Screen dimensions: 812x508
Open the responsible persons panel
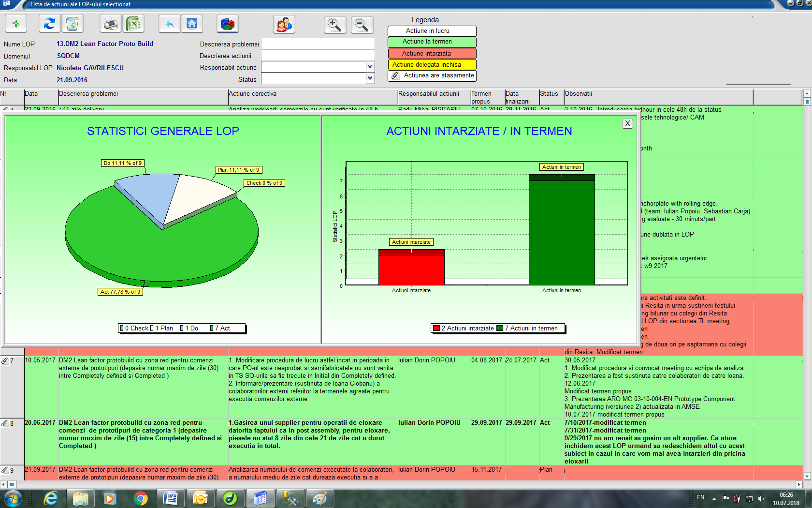[284, 23]
